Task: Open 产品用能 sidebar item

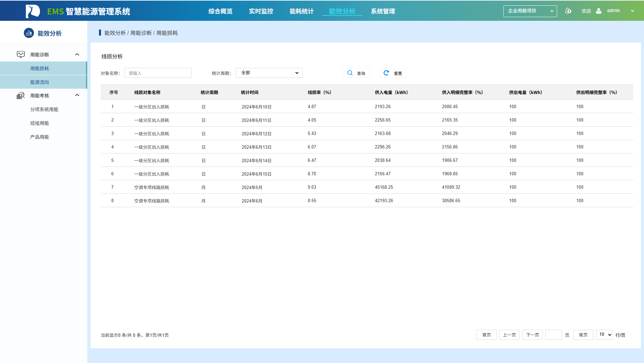Action: (x=40, y=137)
